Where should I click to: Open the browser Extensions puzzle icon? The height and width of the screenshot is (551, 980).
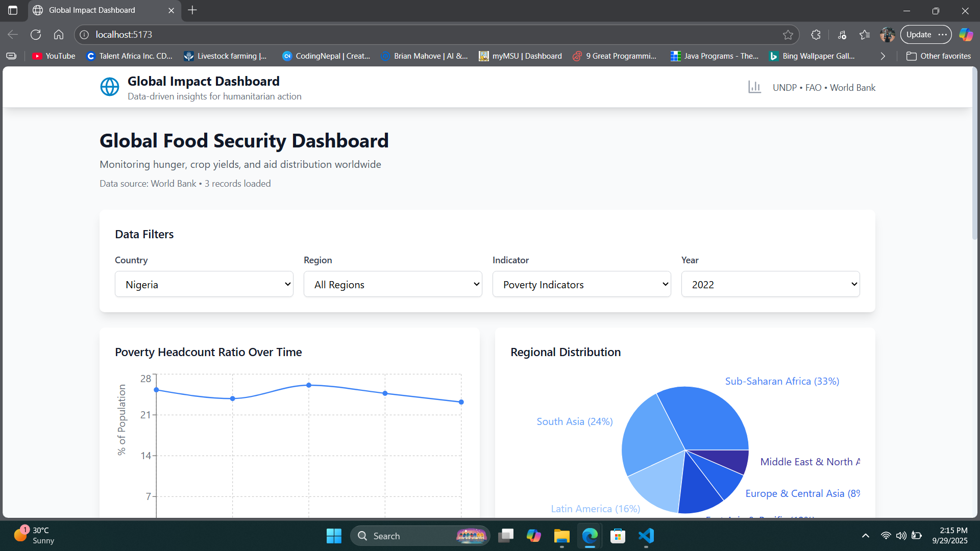point(816,35)
